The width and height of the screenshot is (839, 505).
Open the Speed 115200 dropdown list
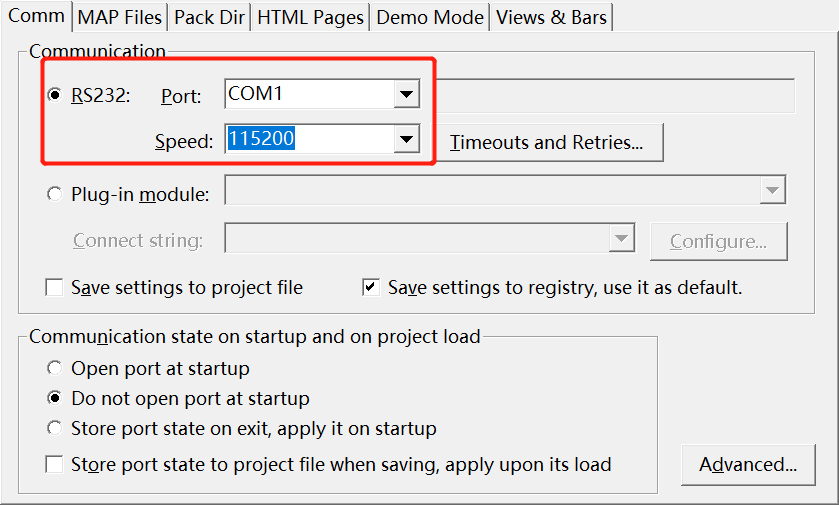pos(405,139)
